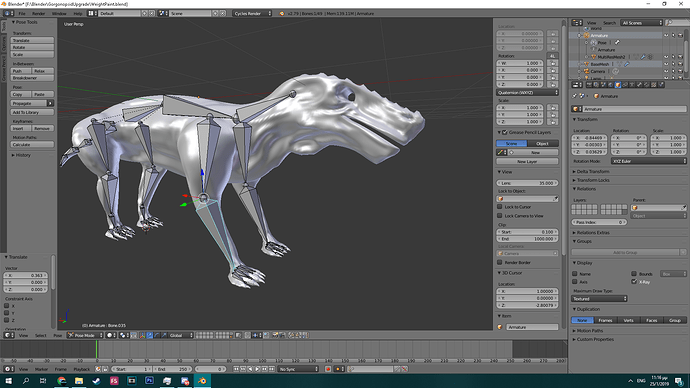690x388 pixels.
Task: Open the Quaternion rotation mode dropdown
Action: [528, 92]
